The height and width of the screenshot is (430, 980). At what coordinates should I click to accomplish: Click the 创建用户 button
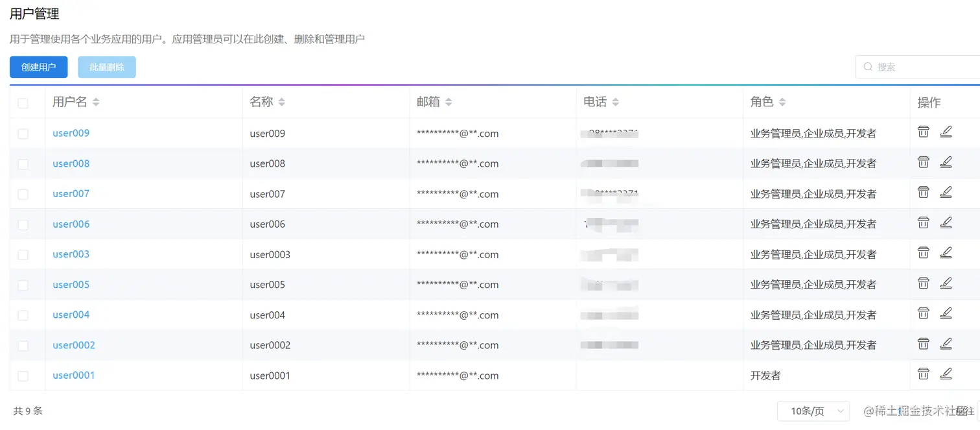[x=39, y=67]
